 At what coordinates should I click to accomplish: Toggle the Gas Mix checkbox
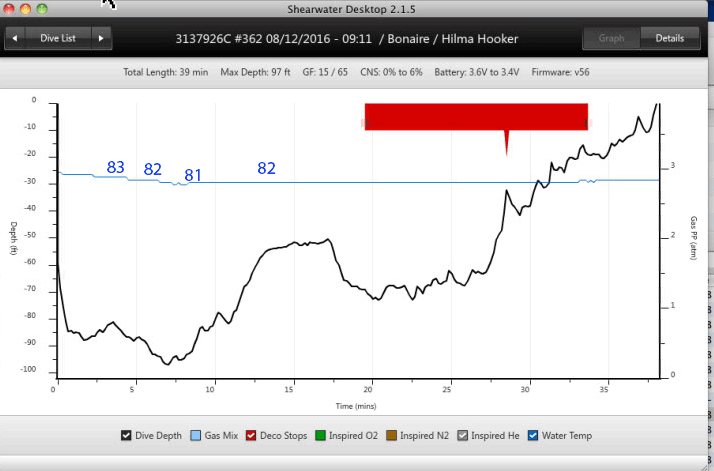click(195, 436)
